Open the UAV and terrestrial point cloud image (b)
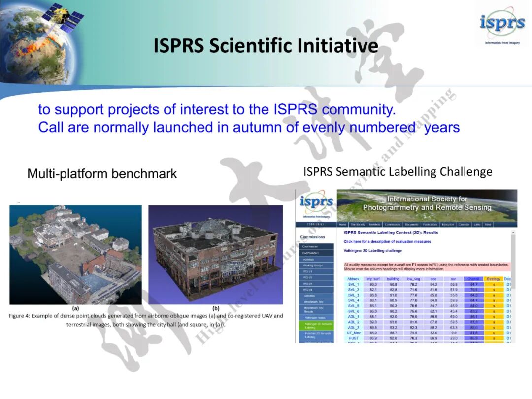The image size is (532, 399). point(215,255)
